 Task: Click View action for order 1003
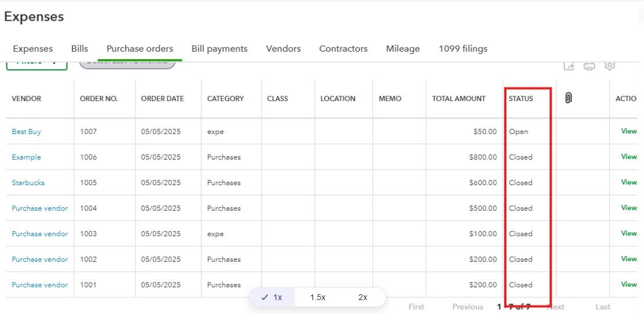(629, 233)
